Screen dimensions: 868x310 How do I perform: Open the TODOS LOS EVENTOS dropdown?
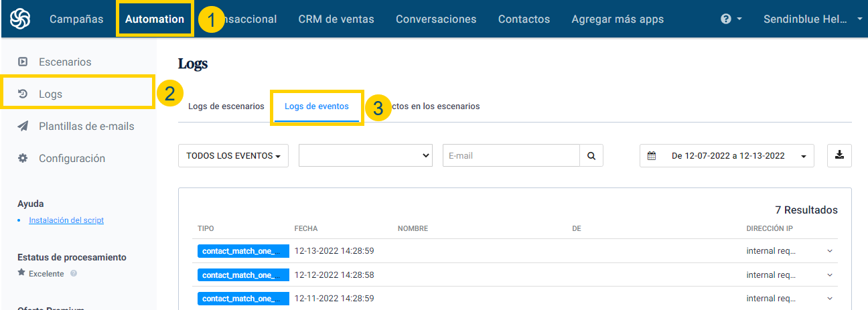(x=233, y=155)
